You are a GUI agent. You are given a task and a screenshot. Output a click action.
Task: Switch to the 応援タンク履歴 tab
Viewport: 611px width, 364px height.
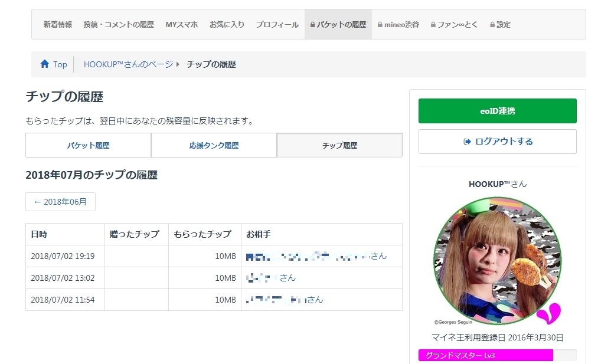tap(214, 145)
